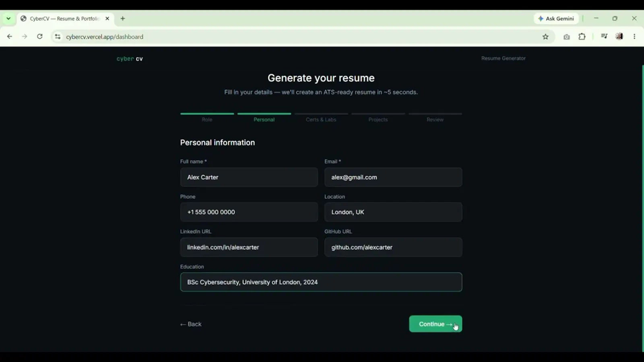The height and width of the screenshot is (362, 644).
Task: Bookmark this page with the star icon
Action: tap(545, 37)
